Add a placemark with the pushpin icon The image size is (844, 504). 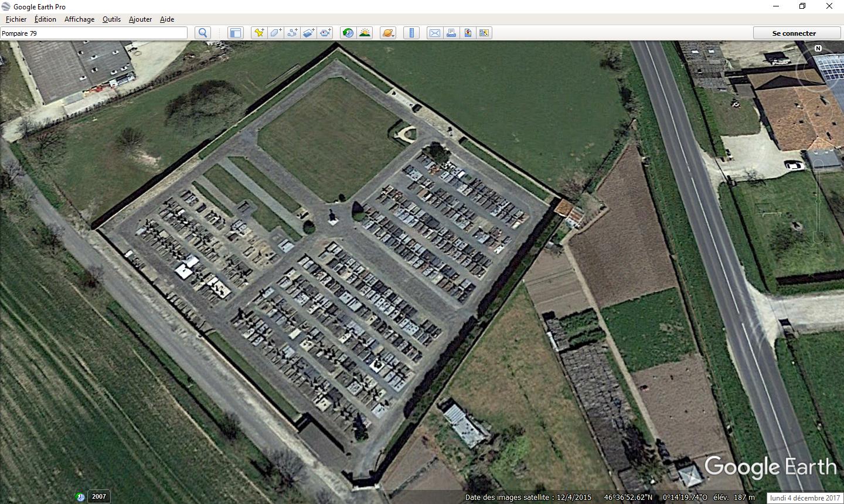point(258,33)
